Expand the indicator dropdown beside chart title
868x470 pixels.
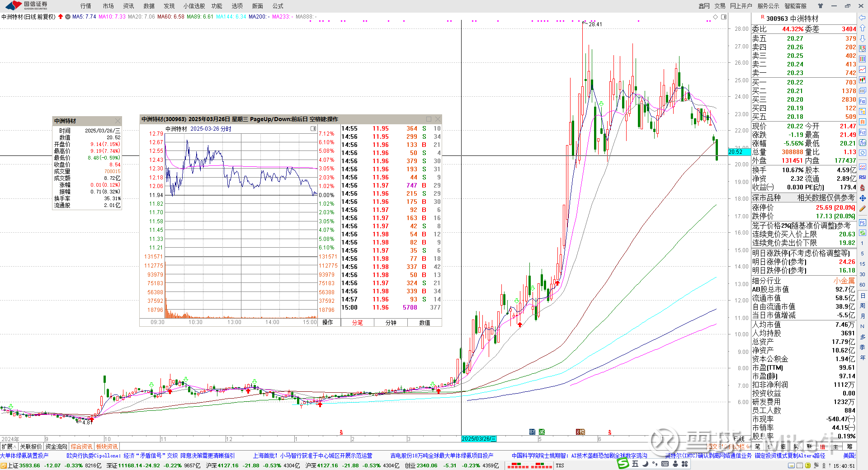pos(68,17)
